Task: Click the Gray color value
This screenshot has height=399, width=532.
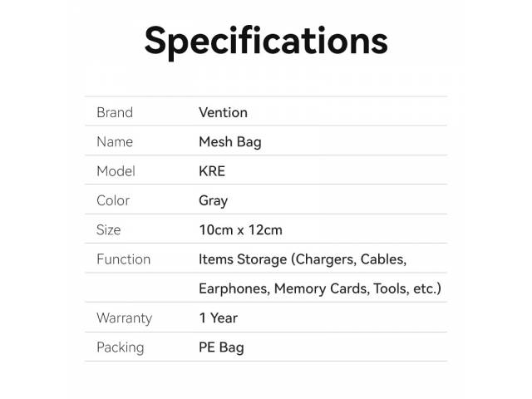Action: click(213, 201)
